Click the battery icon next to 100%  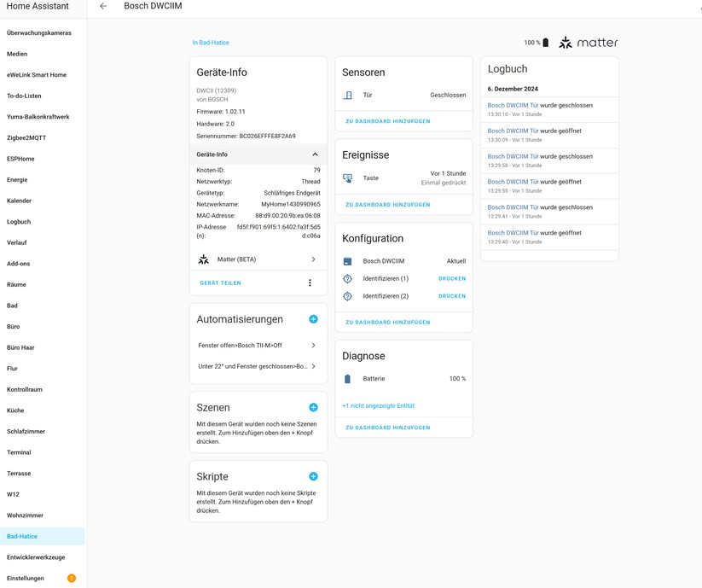[x=544, y=41]
